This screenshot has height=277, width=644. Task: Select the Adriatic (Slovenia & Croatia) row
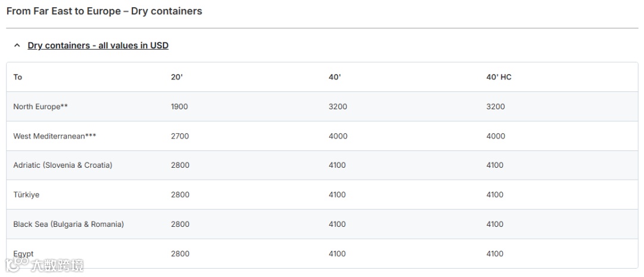click(x=63, y=165)
